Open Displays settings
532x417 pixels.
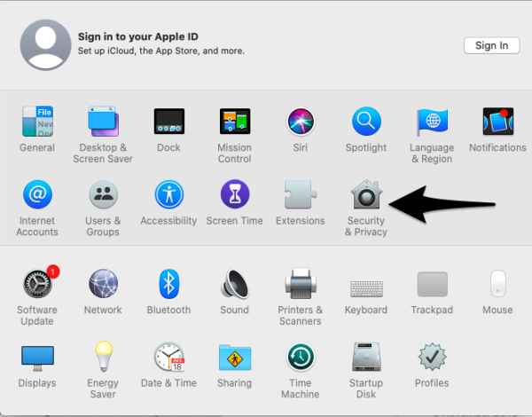click(x=37, y=358)
